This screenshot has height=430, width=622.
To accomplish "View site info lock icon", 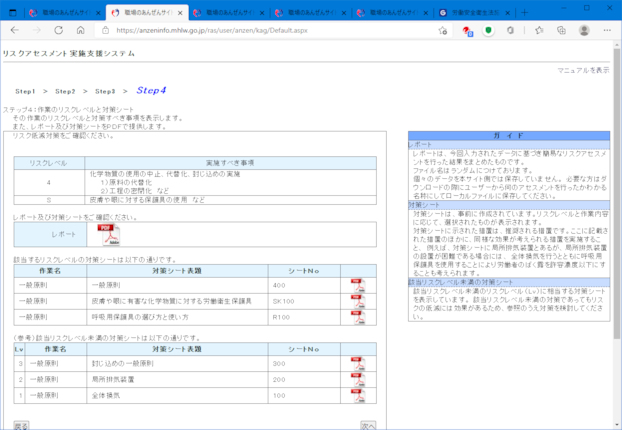I will [105, 30].
